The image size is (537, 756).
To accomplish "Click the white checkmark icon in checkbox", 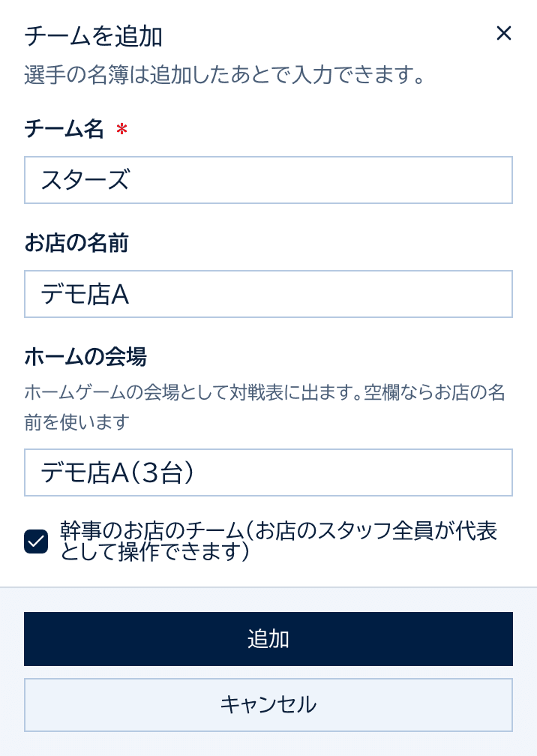I will point(36,541).
